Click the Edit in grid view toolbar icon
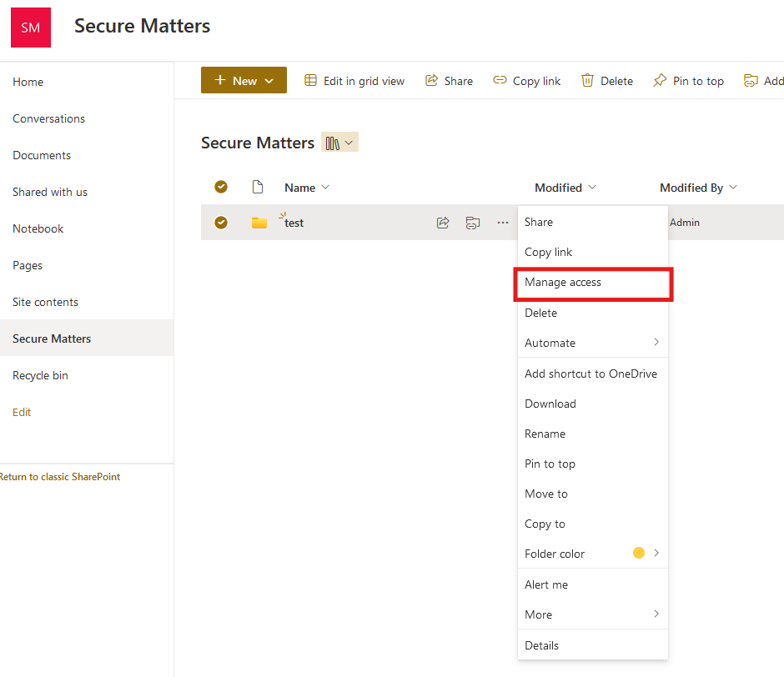The width and height of the screenshot is (784, 677). pyautogui.click(x=310, y=81)
